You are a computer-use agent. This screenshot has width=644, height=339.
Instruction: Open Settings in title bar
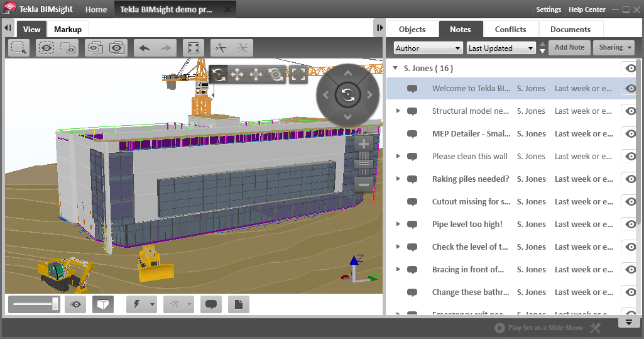548,9
